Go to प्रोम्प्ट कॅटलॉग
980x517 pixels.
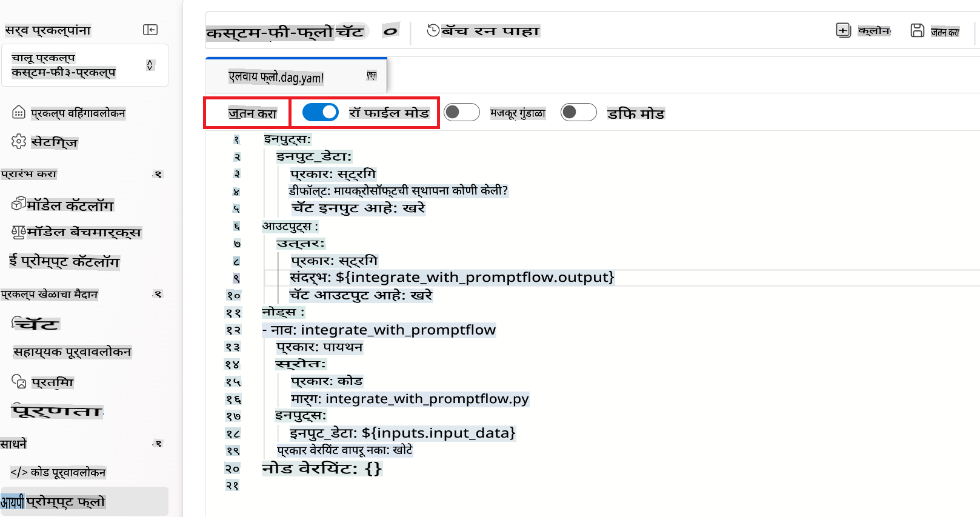pos(64,261)
